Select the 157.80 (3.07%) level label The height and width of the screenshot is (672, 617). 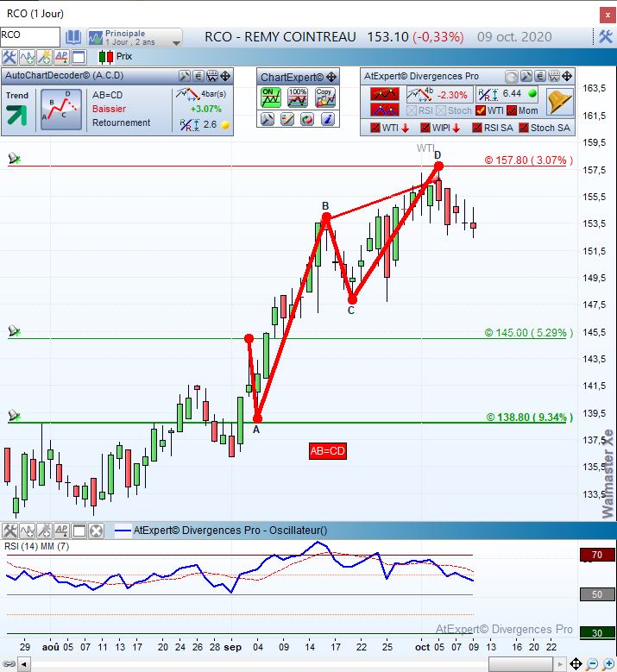pyautogui.click(x=529, y=160)
